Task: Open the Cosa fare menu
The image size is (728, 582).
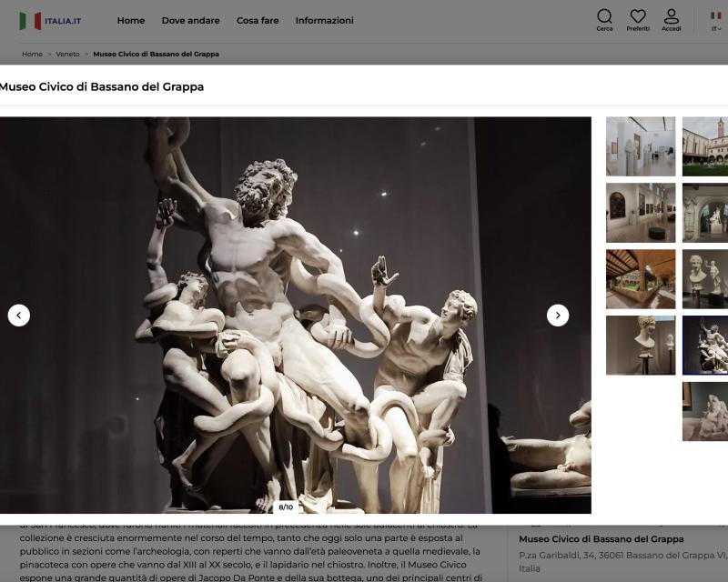Action: point(258,20)
